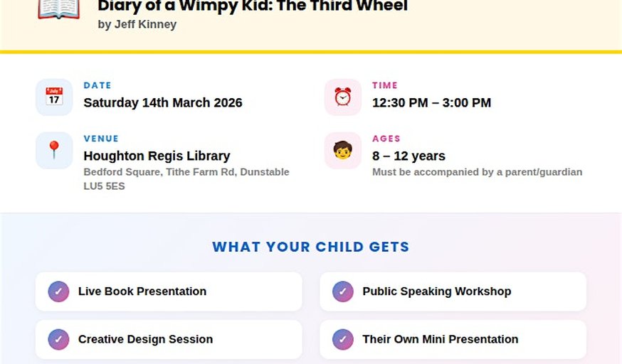Click the red location pin icon
This screenshot has height=364, width=622.
pyautogui.click(x=54, y=150)
